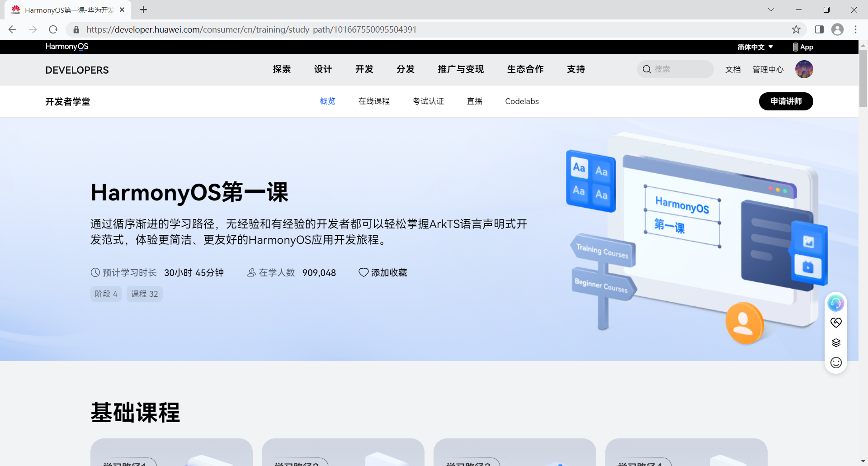Screen dimensions: 868x466
Task: Switch to the 在线课程 tab
Action: point(374,101)
